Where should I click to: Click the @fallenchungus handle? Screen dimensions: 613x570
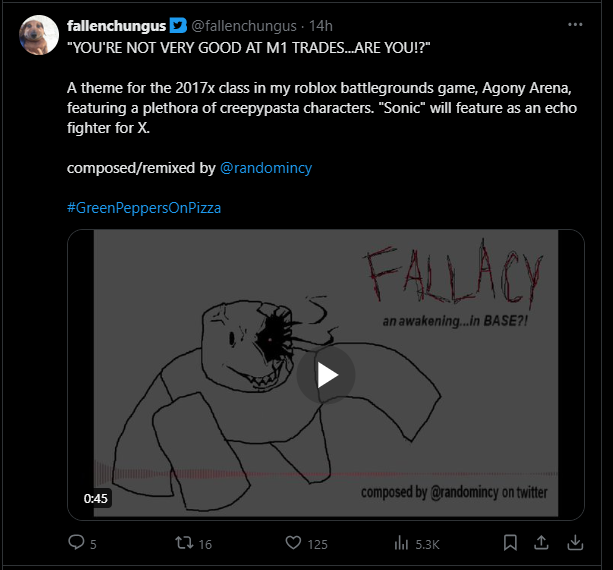tap(243, 25)
